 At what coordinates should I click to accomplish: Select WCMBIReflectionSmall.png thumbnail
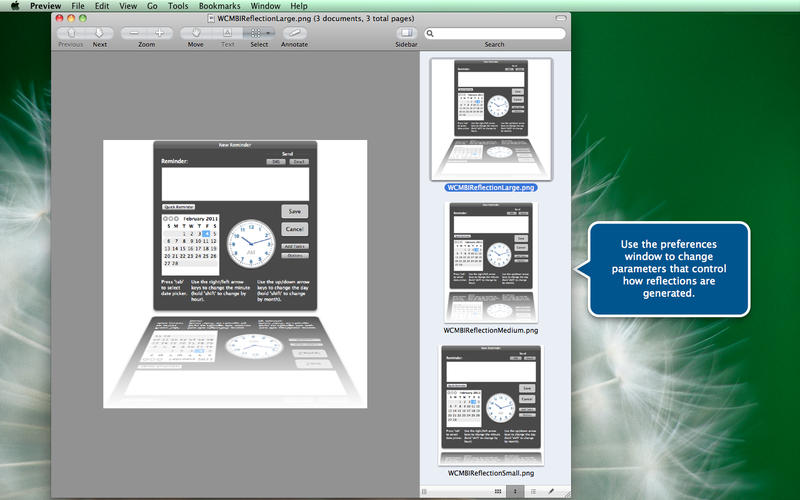tap(491, 405)
